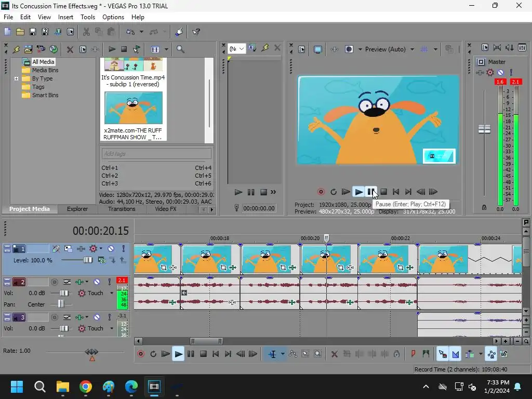Screen dimensions: 532x399
Task: Click the Open project folder icon
Action: point(20,32)
